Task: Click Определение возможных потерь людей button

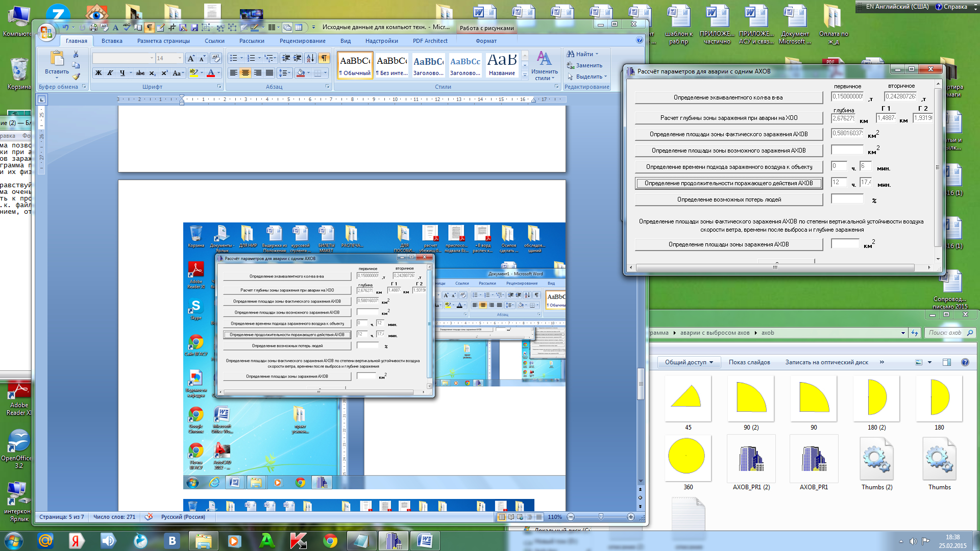Action: point(728,199)
